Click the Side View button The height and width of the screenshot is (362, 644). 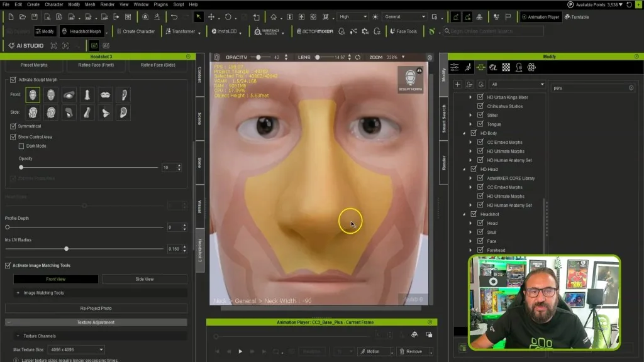coord(145,279)
